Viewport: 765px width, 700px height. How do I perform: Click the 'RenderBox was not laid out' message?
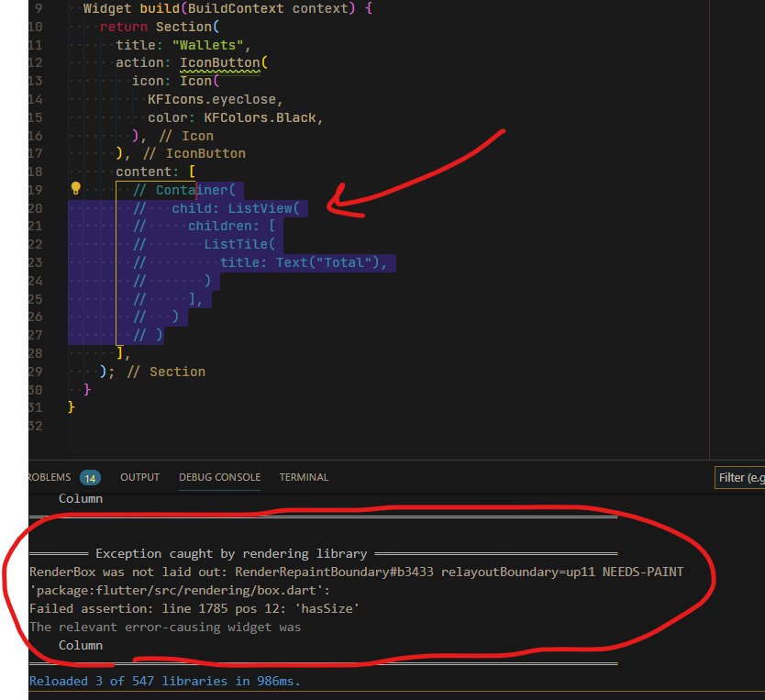(x=356, y=572)
